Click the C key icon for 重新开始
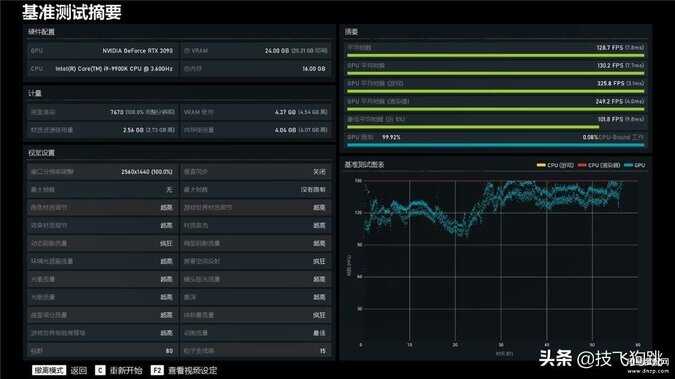The width and height of the screenshot is (675, 379). (x=100, y=370)
